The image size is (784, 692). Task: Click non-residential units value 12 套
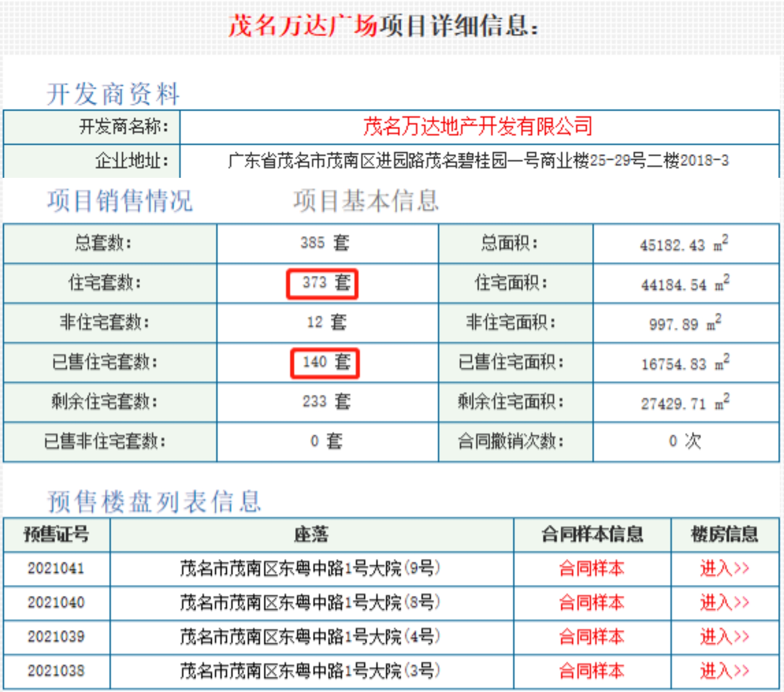pos(327,322)
